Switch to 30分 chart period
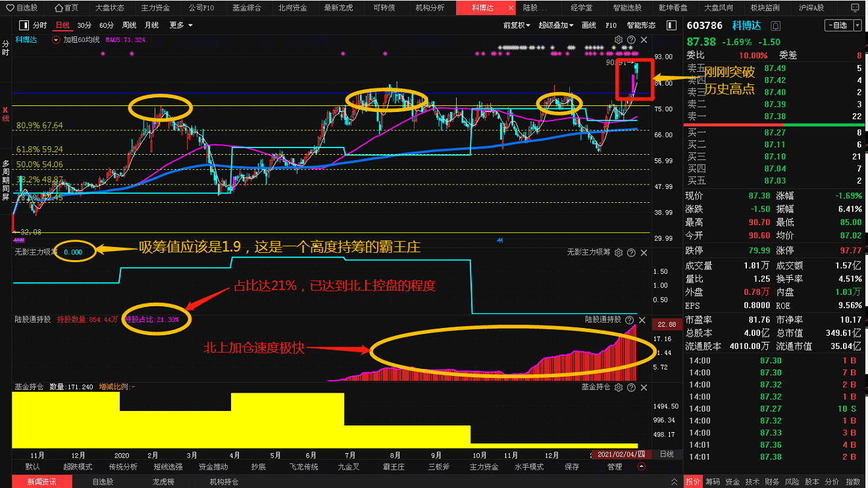 (x=84, y=25)
